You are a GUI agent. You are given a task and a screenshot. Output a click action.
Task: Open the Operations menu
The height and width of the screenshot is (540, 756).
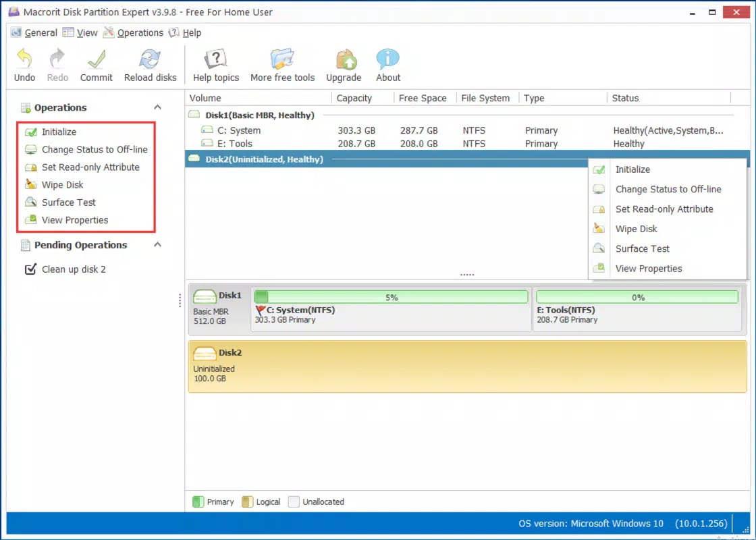click(x=134, y=33)
